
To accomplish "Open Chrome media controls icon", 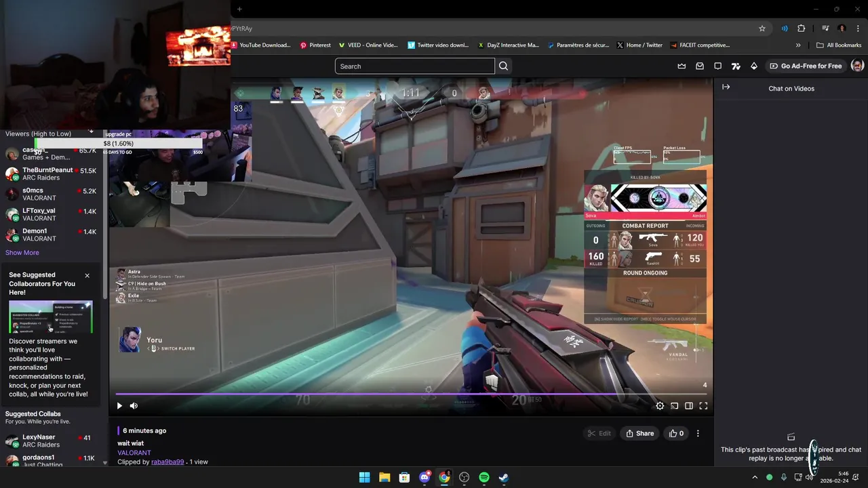I will pyautogui.click(x=825, y=28).
